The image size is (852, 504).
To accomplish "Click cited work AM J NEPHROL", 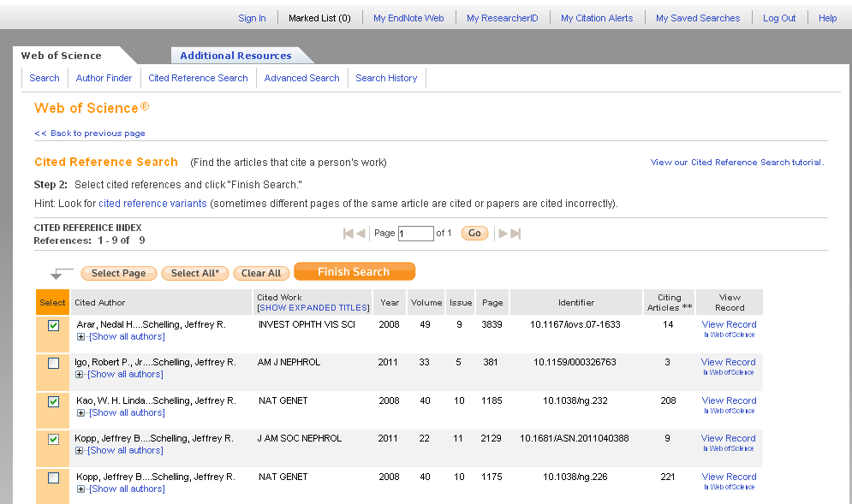I will point(289,362).
